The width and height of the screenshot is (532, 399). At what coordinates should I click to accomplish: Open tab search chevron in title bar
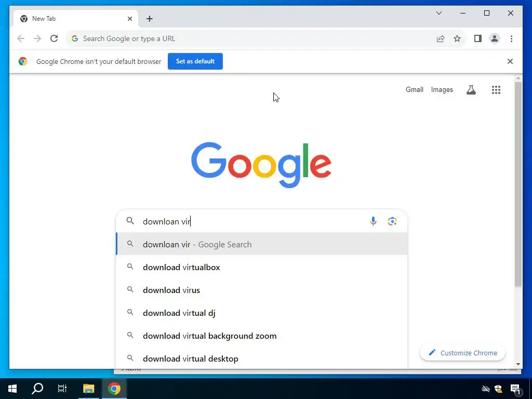[x=438, y=13]
